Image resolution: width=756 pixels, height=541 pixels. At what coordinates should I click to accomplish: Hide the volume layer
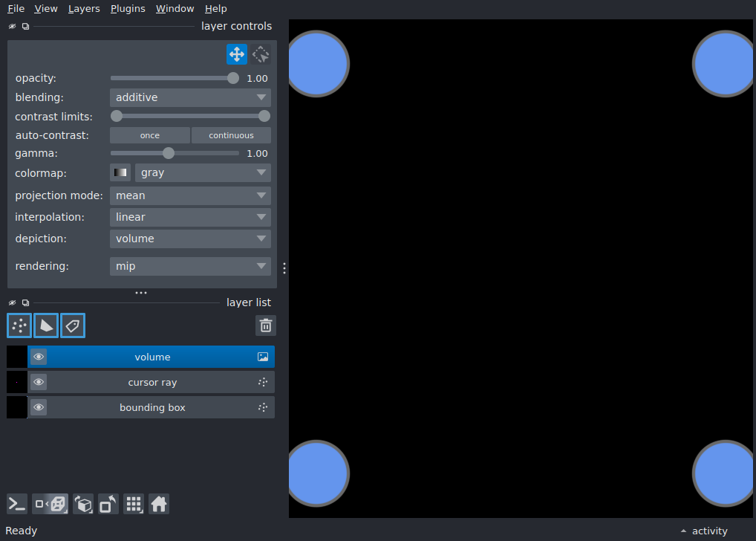click(39, 357)
